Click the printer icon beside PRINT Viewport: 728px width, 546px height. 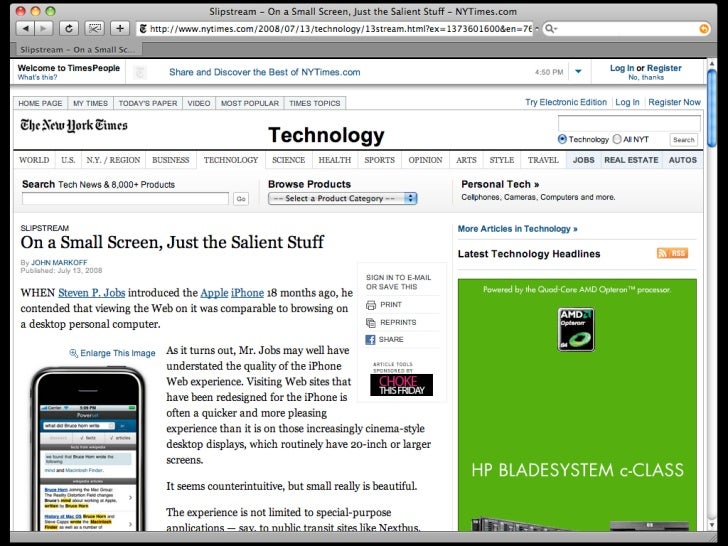[x=370, y=305]
